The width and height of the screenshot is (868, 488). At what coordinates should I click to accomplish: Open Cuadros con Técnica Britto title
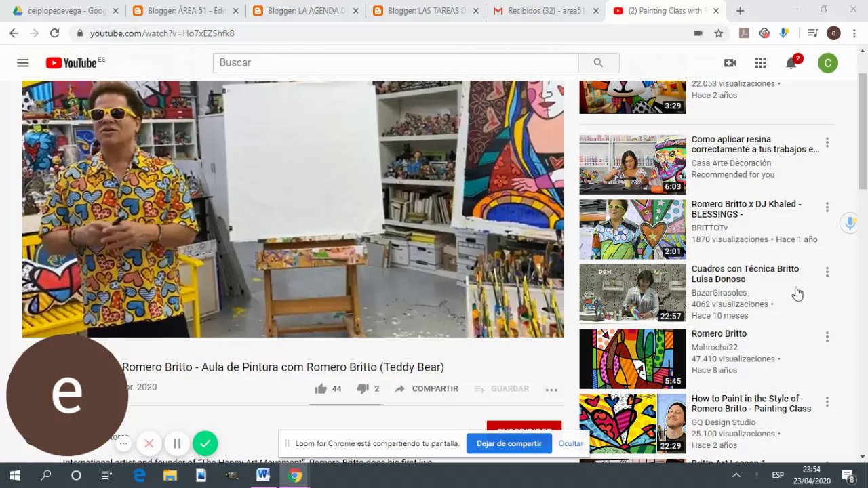(x=745, y=274)
